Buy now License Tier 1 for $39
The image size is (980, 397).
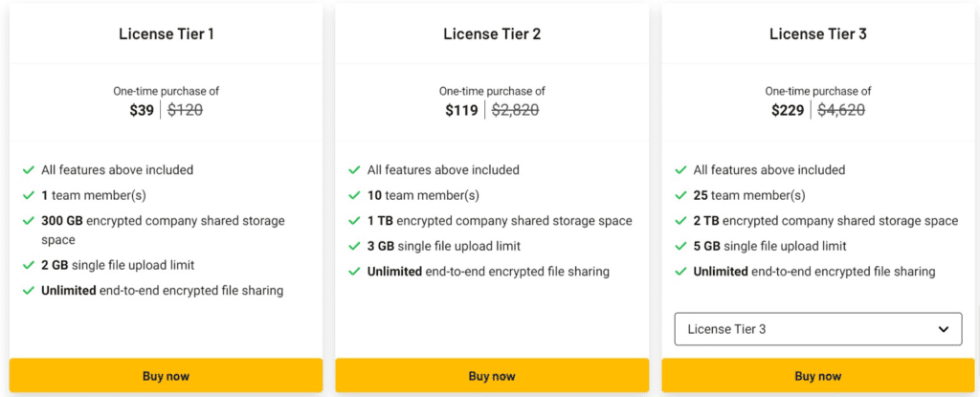167,375
